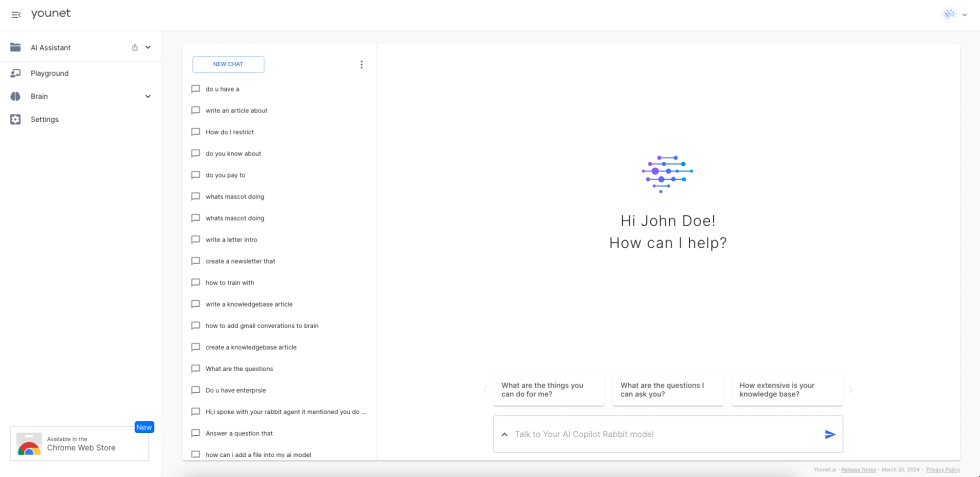This screenshot has height=477, width=980.
Task: Click the user avatar icon at top right
Action: pyautogui.click(x=949, y=14)
